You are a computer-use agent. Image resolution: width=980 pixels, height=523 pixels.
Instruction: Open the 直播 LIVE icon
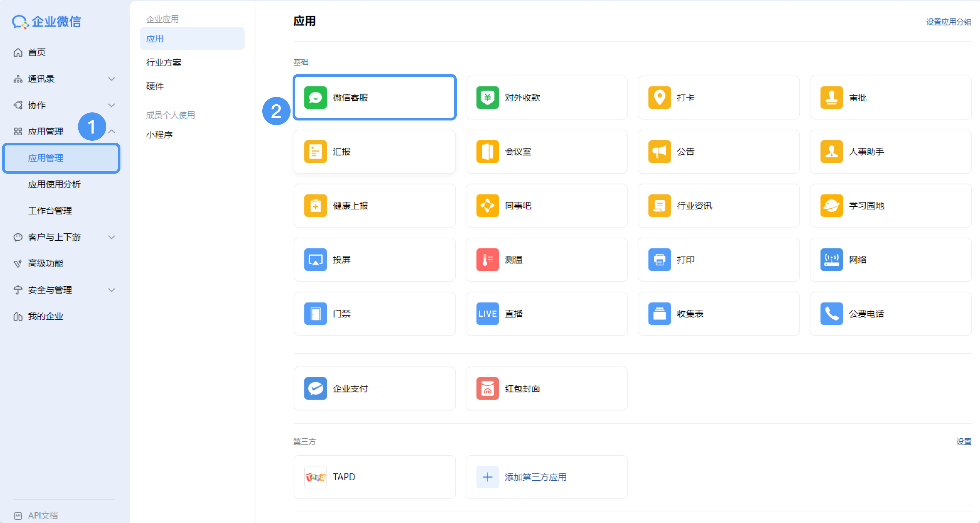coord(487,314)
